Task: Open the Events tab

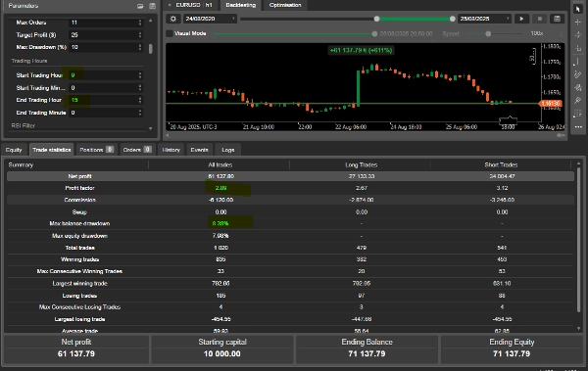Action: (x=199, y=150)
